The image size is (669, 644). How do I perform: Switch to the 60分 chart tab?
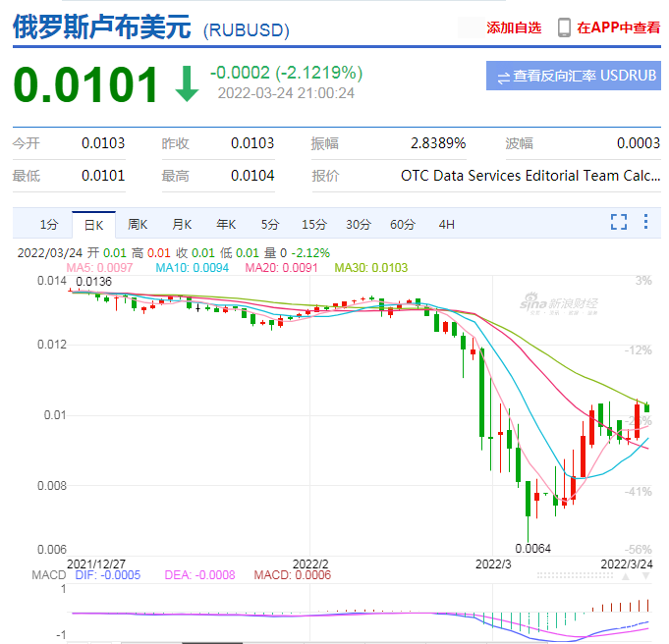pos(403,225)
